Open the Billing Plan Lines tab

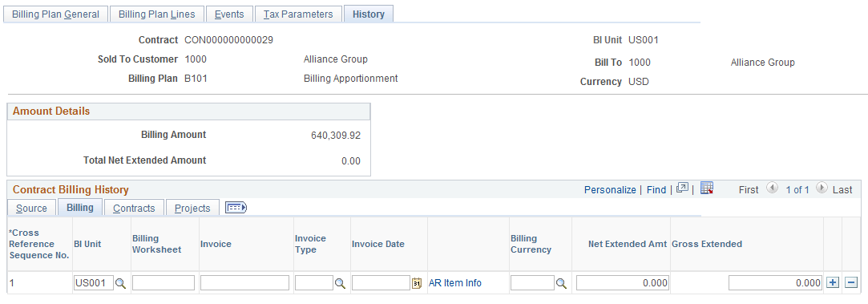click(156, 14)
